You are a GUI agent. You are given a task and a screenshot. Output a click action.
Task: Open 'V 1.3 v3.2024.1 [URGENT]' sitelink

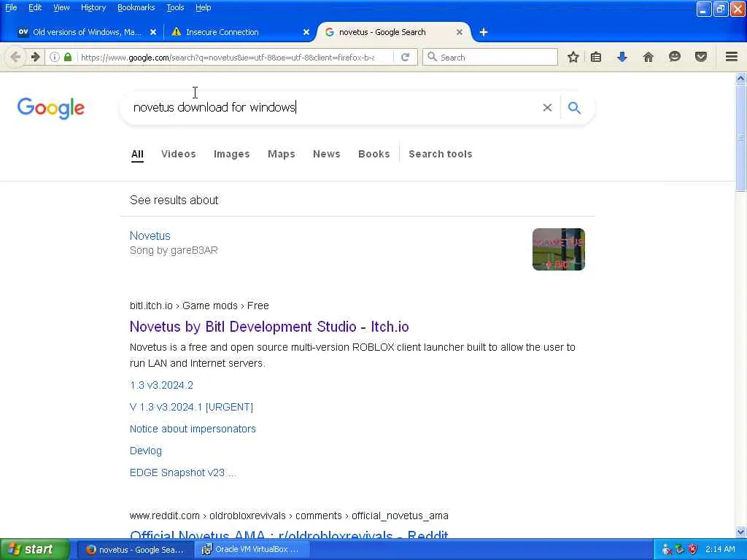(192, 407)
